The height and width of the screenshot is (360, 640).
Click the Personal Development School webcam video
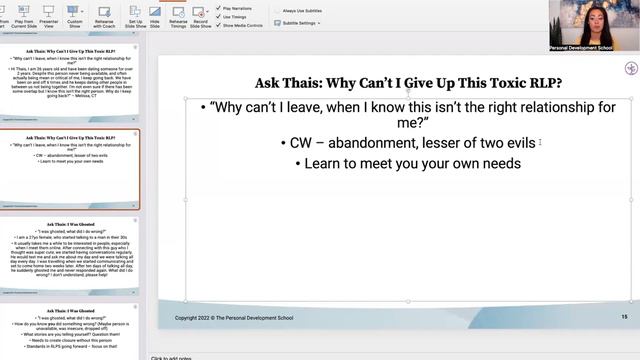point(594,25)
